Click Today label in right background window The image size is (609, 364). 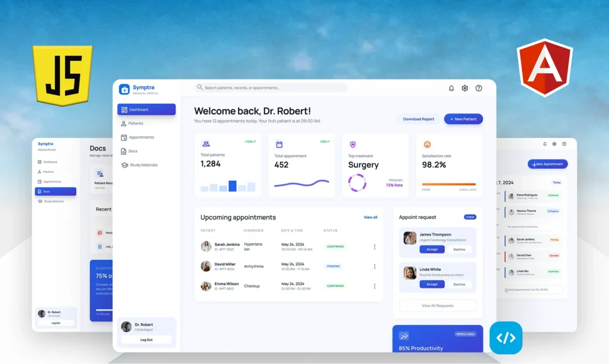pyautogui.click(x=557, y=183)
